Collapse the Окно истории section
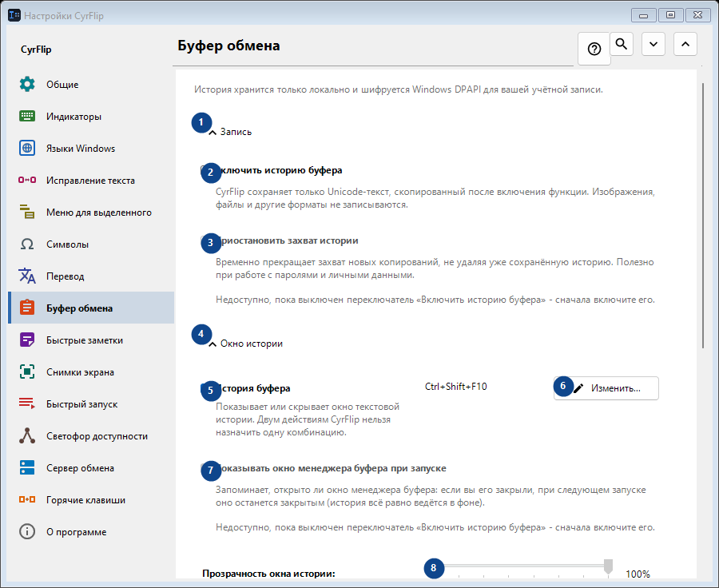 pos(246,344)
